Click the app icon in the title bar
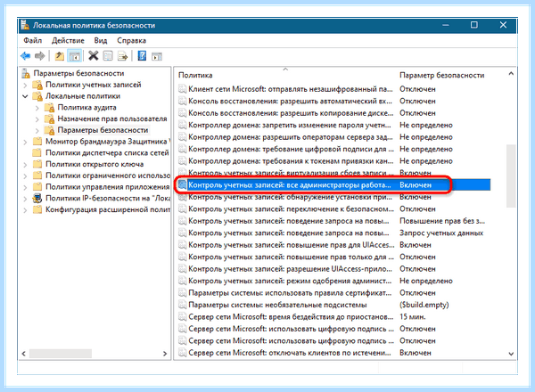The height and width of the screenshot is (392, 535). coord(25,25)
